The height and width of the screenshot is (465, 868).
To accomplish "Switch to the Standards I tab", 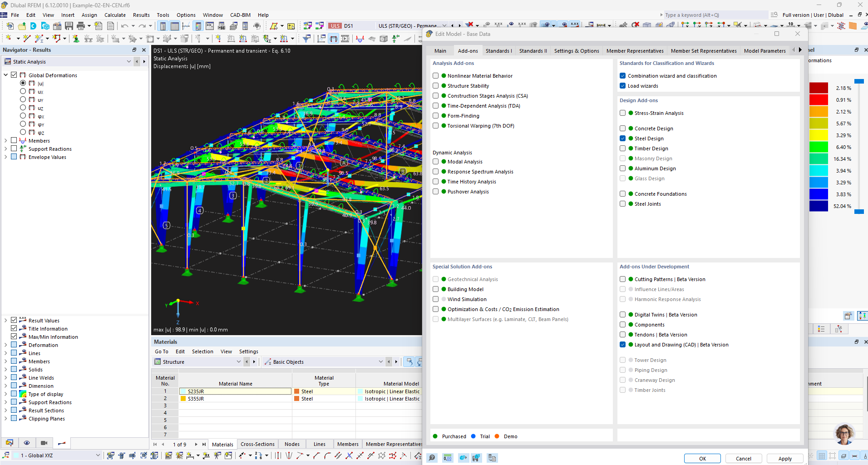I will click(498, 51).
